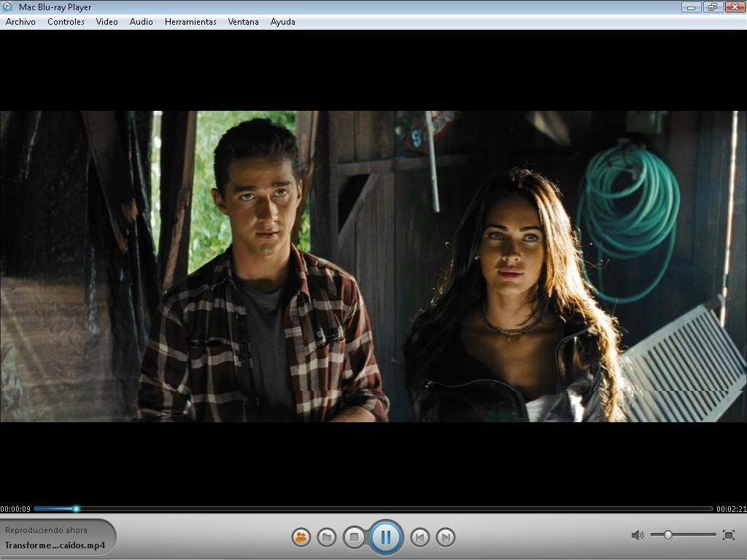Click the playback progress bar handle
Screen dimensions: 747x560
tap(76, 508)
